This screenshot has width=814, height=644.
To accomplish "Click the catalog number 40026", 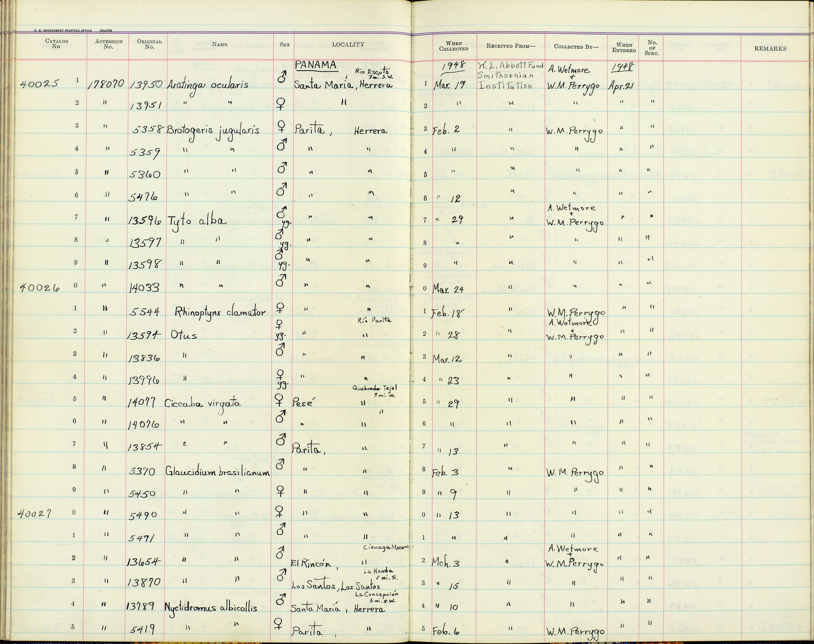I will point(40,288).
